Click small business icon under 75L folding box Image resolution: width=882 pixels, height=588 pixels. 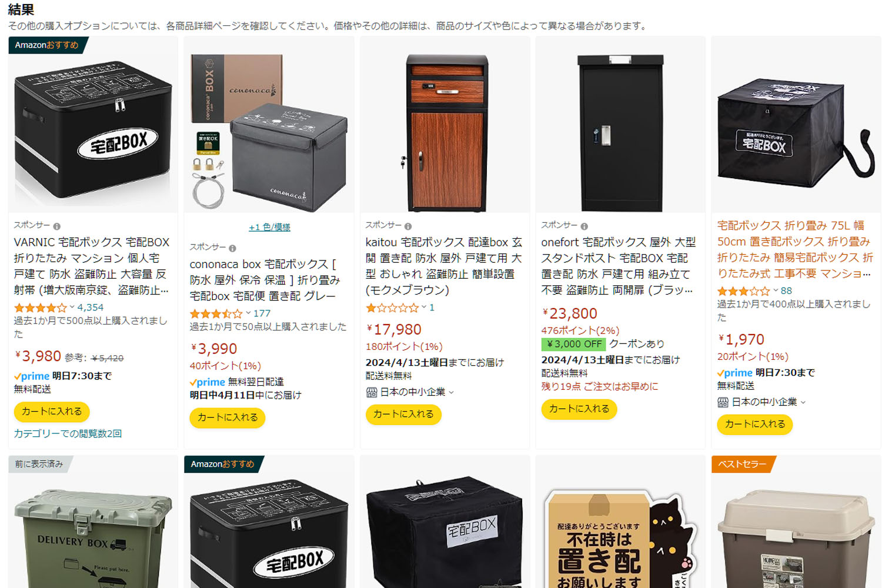pos(723,402)
